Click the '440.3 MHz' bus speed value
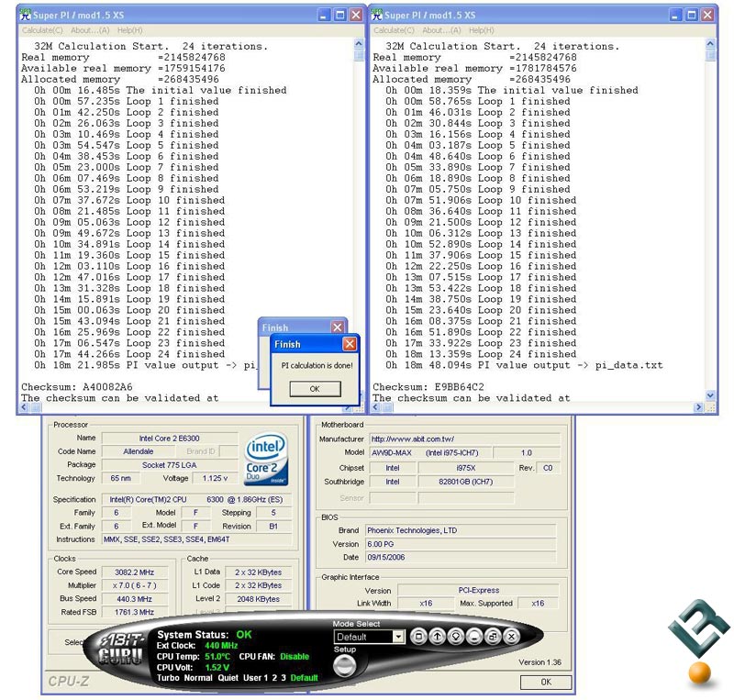Viewport: 734px width, 700px height. tap(134, 599)
